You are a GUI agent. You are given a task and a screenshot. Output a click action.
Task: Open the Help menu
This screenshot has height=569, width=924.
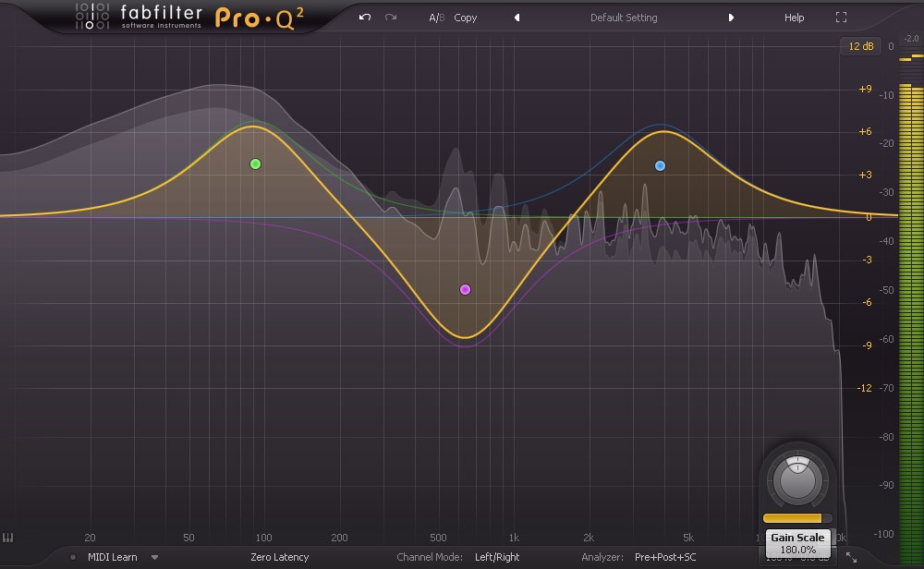[794, 18]
